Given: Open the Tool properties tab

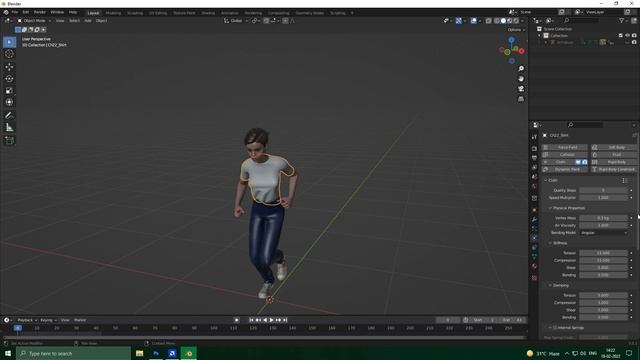Looking at the screenshot, I should pos(534,137).
